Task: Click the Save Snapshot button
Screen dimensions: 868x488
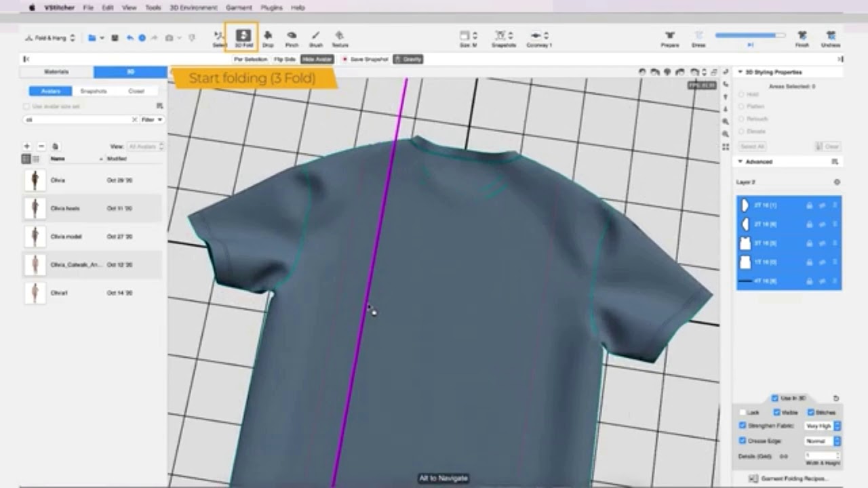Action: pyautogui.click(x=365, y=59)
